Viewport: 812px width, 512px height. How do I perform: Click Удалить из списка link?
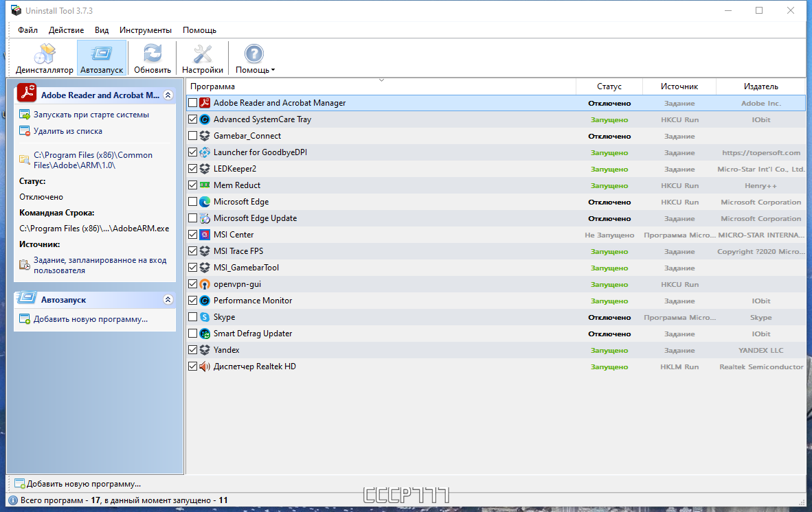pyautogui.click(x=68, y=131)
